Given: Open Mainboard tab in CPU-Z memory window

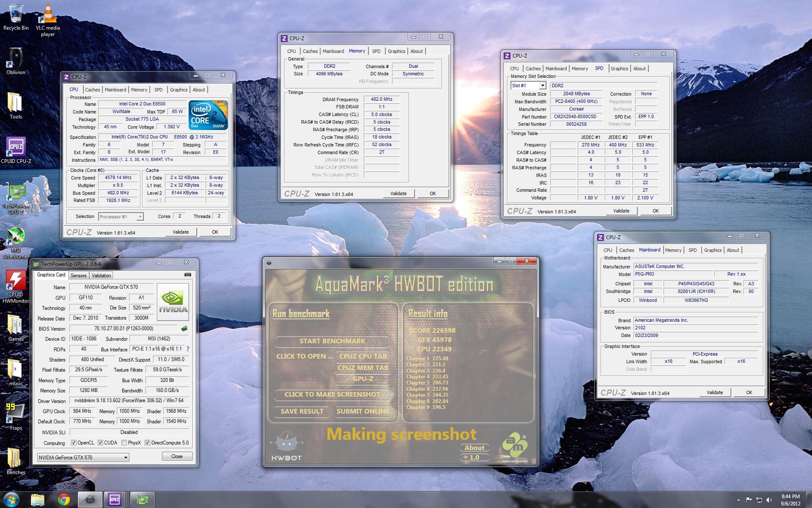Looking at the screenshot, I should coord(333,51).
